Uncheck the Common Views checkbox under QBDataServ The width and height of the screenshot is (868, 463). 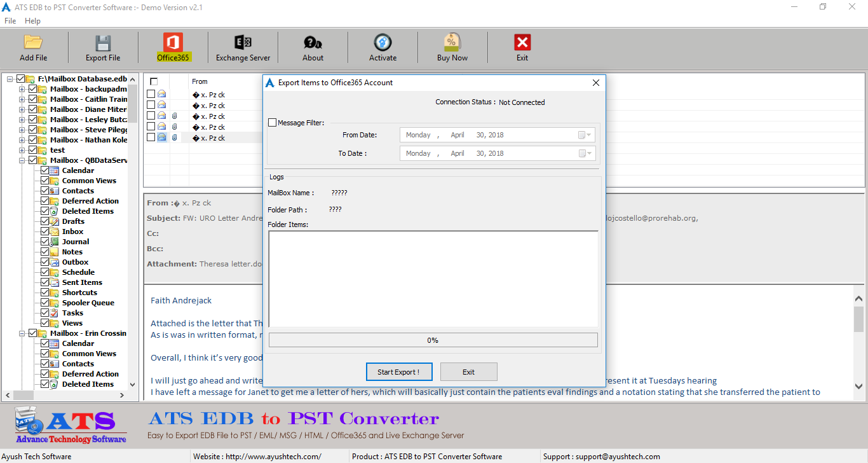(x=44, y=181)
